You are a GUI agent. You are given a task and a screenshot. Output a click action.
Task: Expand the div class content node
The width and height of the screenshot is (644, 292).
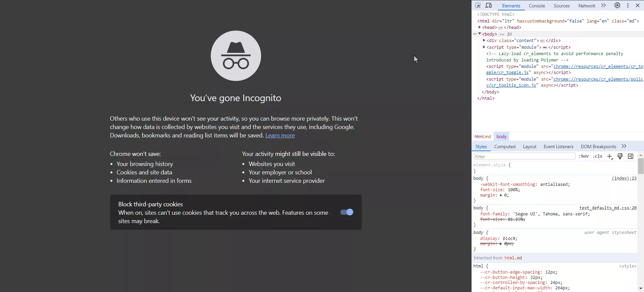coord(484,40)
